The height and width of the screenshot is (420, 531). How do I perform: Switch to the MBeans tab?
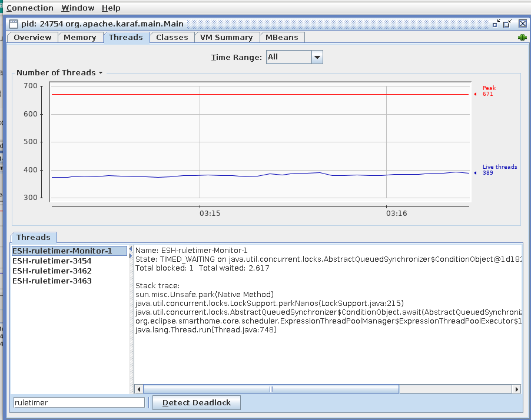[281, 37]
